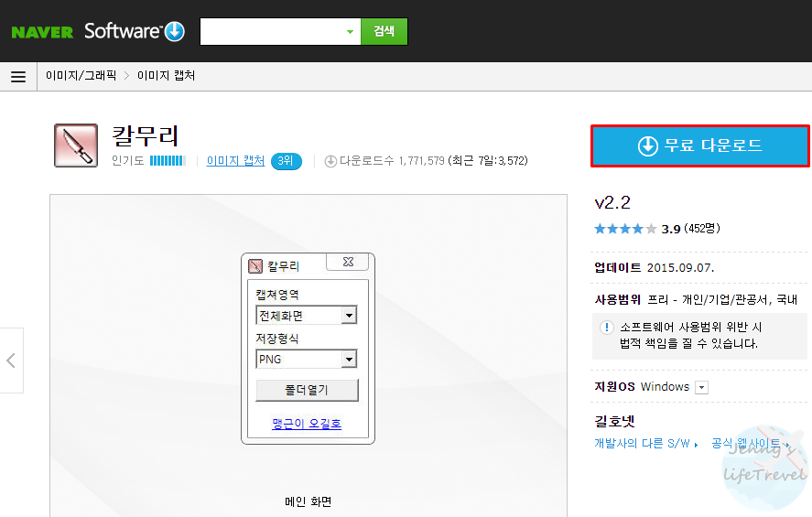812x517 pixels.
Task: Open the 이미지 캡처 breadcrumb
Action: tap(166, 76)
